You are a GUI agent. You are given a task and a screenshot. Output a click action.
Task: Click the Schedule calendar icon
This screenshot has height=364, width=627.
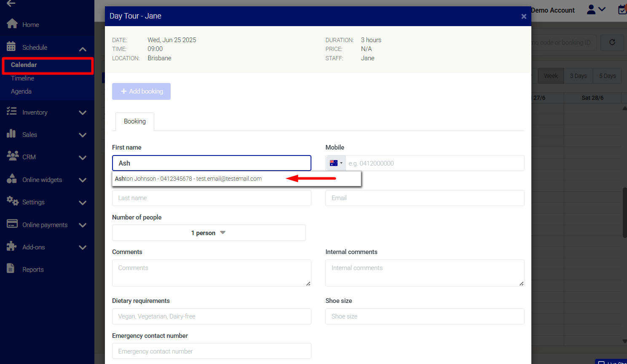point(11,46)
